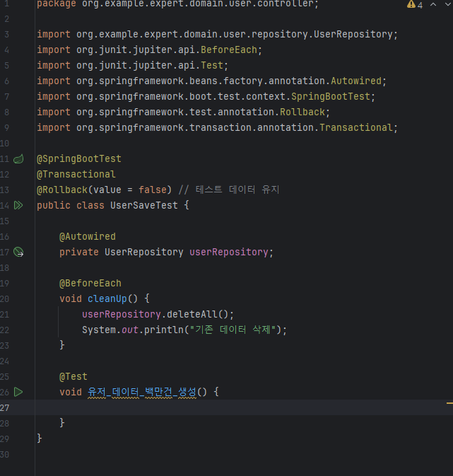This screenshot has height=476, width=453.
Task: Click the jupiter Test import on line 5
Action: click(x=132, y=65)
